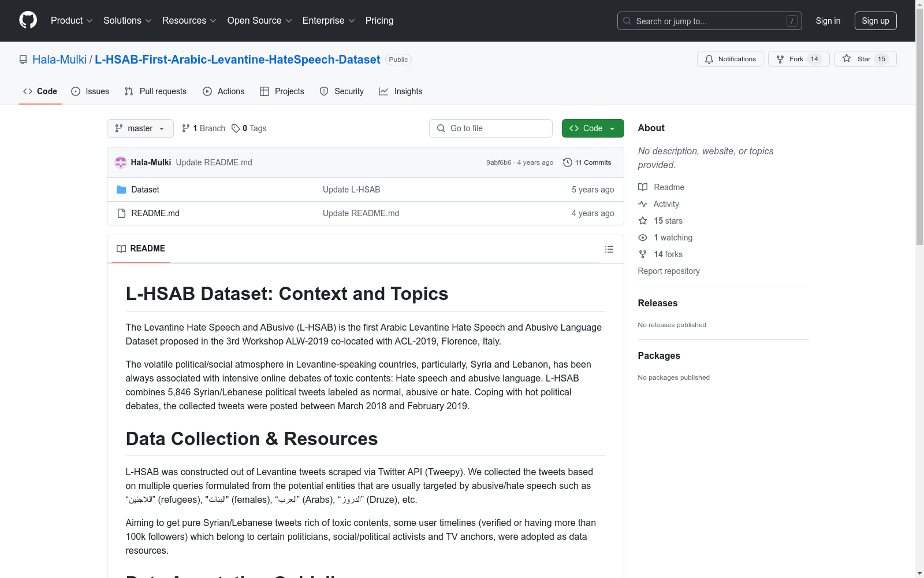This screenshot has height=578, width=924.
Task: Open the README outline list icon
Action: point(609,249)
